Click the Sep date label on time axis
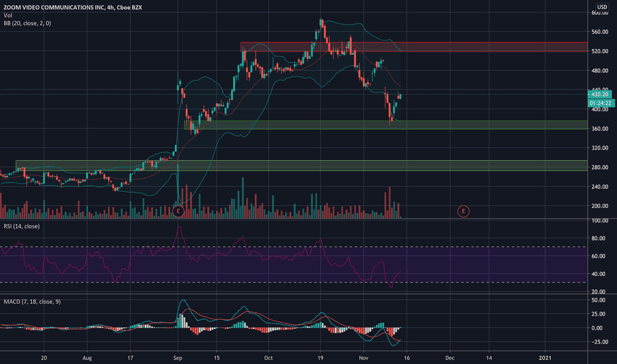Viewport: 617px width, 364px height. coord(178,357)
